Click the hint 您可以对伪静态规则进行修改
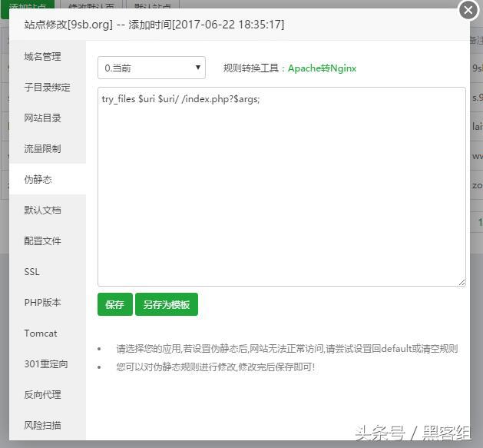Viewport: 483px width, 448px height. (216, 367)
